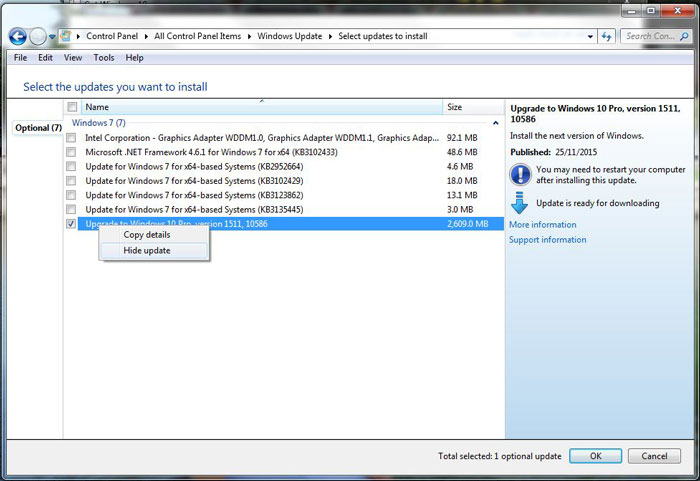Check the KB3102429 update checkbox

71,181
